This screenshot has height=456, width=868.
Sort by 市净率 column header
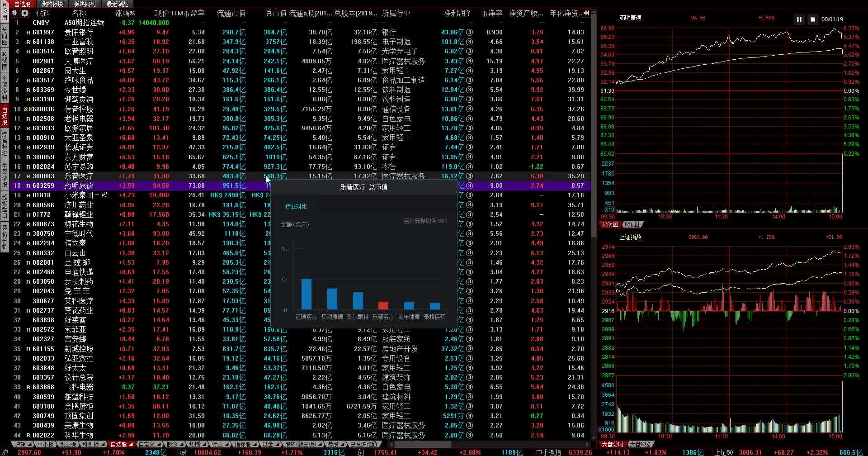pyautogui.click(x=491, y=13)
